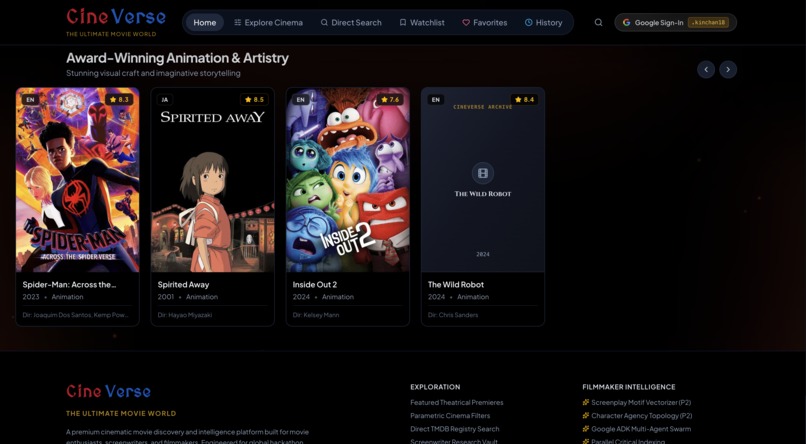806x444 pixels.
Task: Click the Spider-Man: Across the... title text
Action: pyautogui.click(x=69, y=284)
